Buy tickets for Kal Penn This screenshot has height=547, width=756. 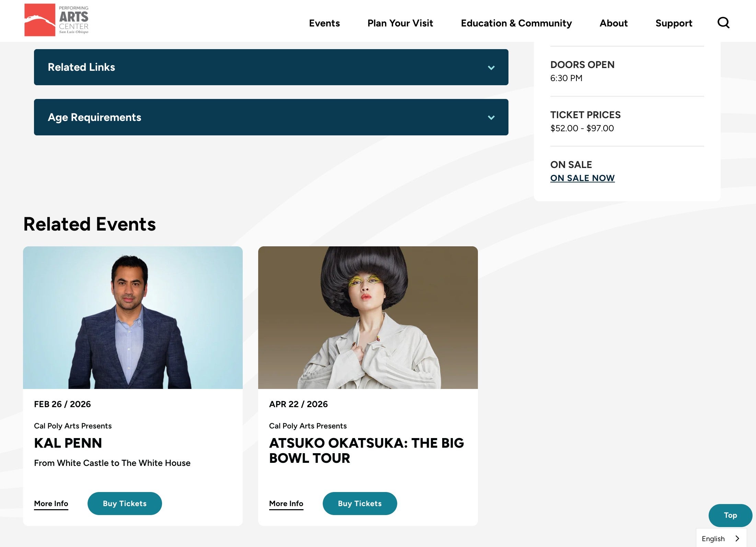(125, 503)
